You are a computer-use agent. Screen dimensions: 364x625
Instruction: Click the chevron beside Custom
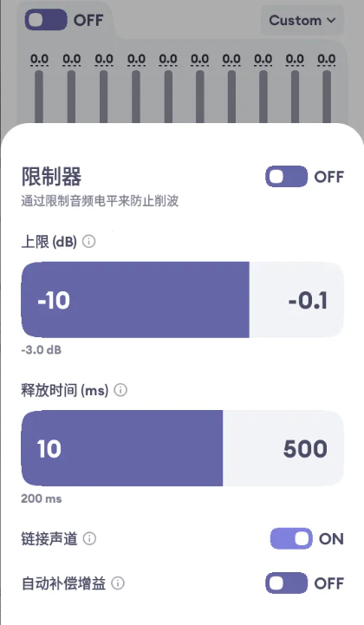click(331, 20)
